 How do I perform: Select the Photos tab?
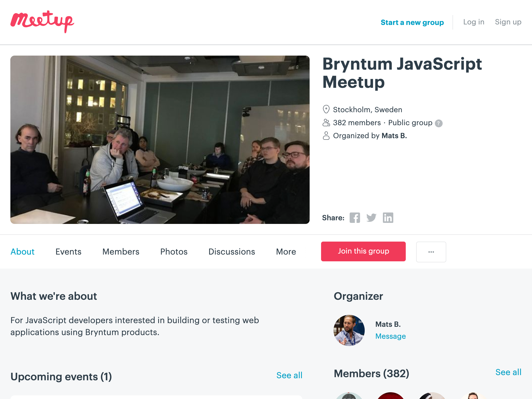coord(174,251)
